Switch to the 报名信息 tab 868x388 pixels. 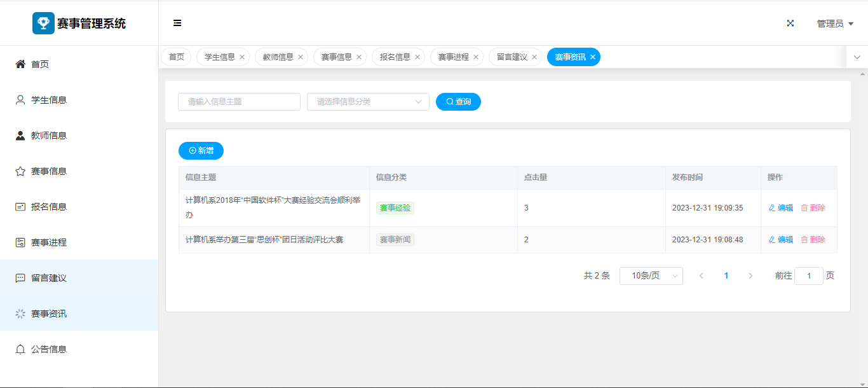[395, 57]
